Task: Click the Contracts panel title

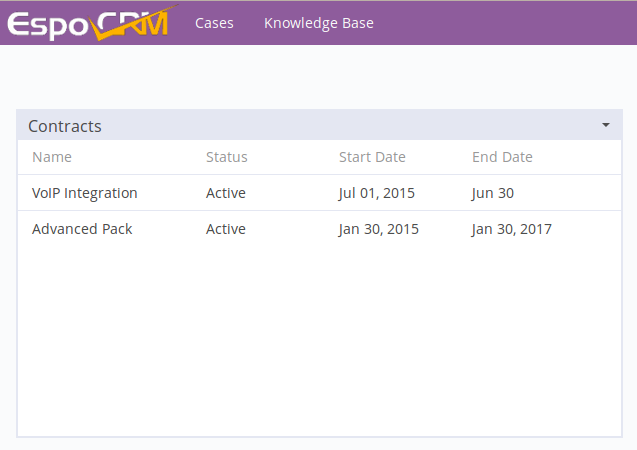Action: pyautogui.click(x=65, y=126)
